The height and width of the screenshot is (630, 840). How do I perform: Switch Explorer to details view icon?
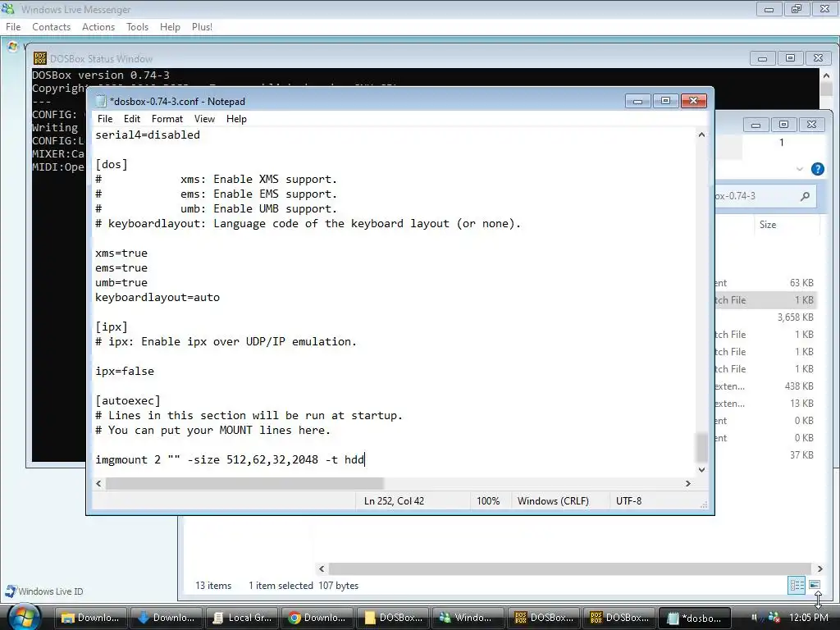point(797,585)
